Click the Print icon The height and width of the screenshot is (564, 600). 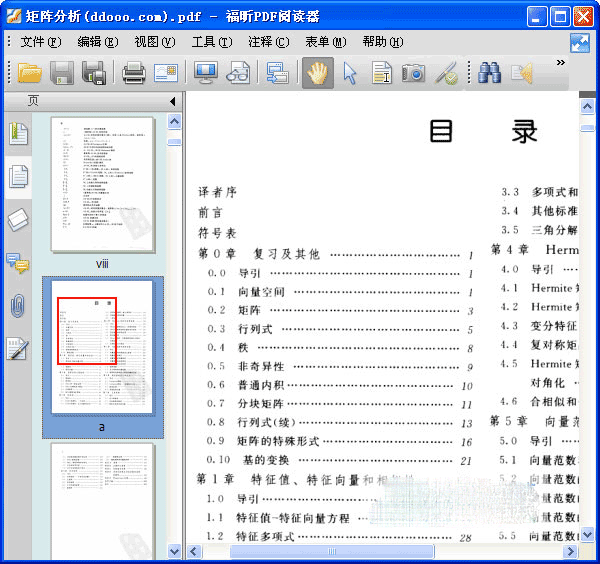pos(134,73)
